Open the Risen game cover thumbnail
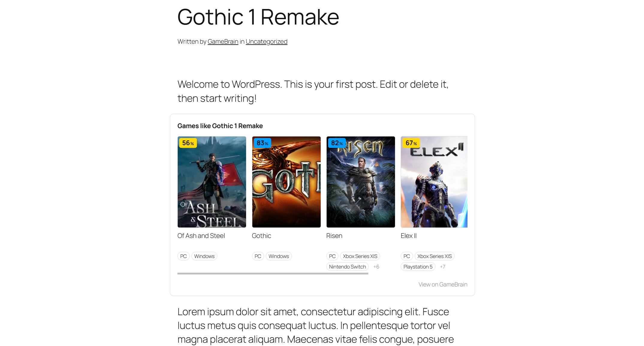 pos(361,182)
